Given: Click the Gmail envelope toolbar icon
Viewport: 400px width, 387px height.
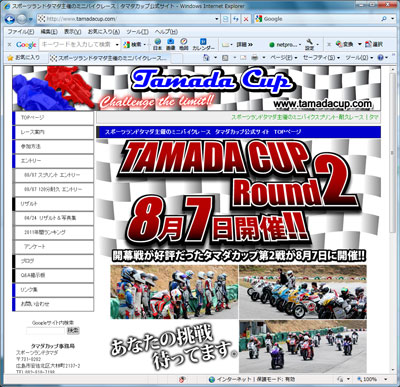Looking at the screenshot, I should point(226,44).
